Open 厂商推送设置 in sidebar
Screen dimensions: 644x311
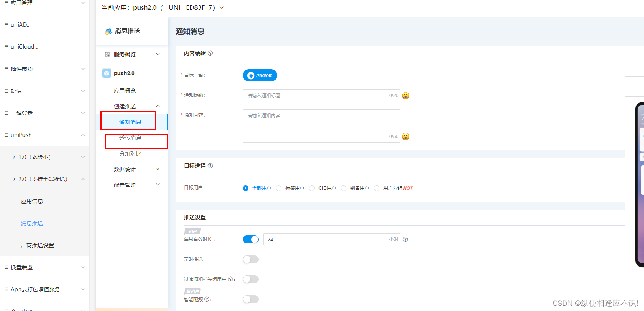[x=37, y=245]
